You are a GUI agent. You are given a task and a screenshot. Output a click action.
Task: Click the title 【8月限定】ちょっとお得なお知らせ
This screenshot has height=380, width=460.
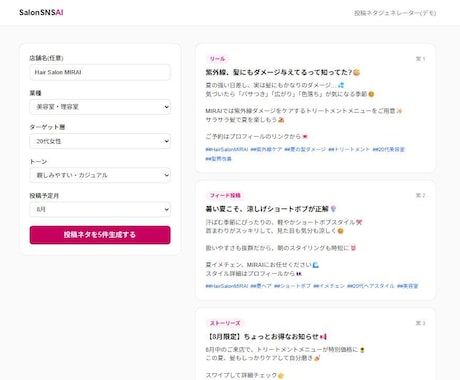(266, 337)
